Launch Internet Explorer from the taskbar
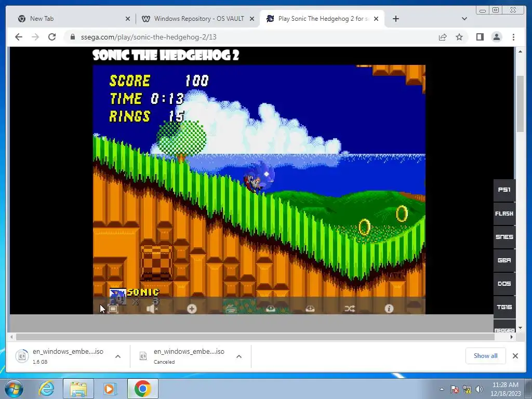532x399 pixels. [x=46, y=389]
